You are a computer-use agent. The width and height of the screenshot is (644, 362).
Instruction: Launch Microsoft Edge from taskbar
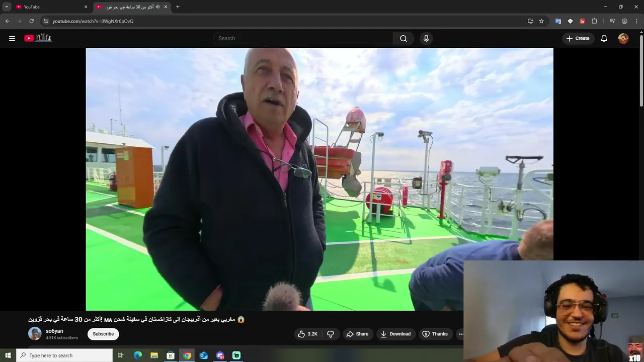point(138,355)
